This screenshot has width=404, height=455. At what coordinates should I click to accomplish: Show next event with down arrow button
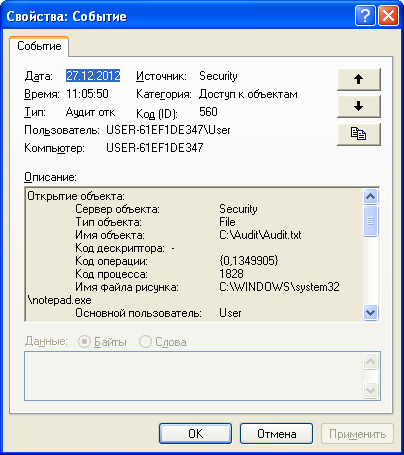pos(359,107)
